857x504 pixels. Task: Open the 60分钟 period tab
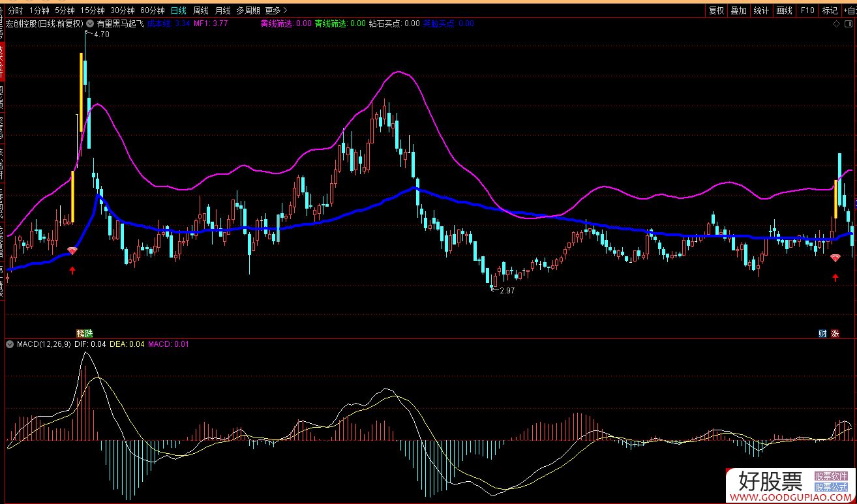point(153,10)
